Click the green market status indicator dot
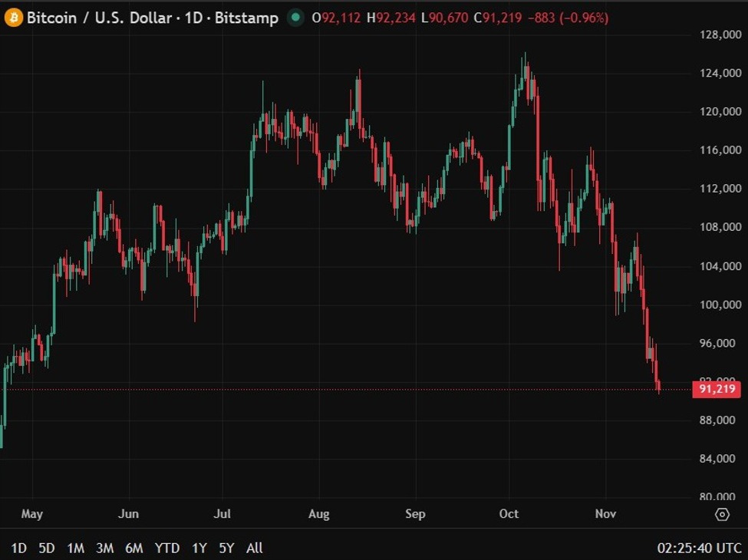This screenshot has width=748, height=560. (295, 17)
